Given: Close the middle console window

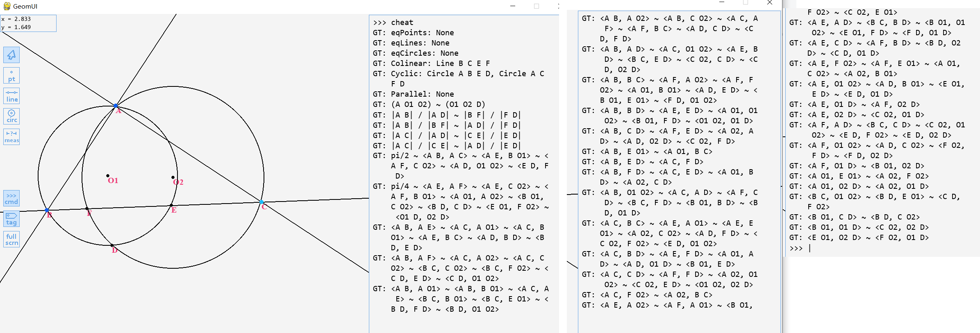Looking at the screenshot, I should [x=770, y=2].
